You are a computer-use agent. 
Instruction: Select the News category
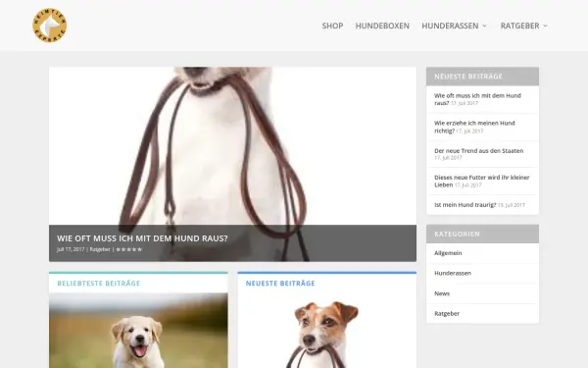(x=442, y=293)
